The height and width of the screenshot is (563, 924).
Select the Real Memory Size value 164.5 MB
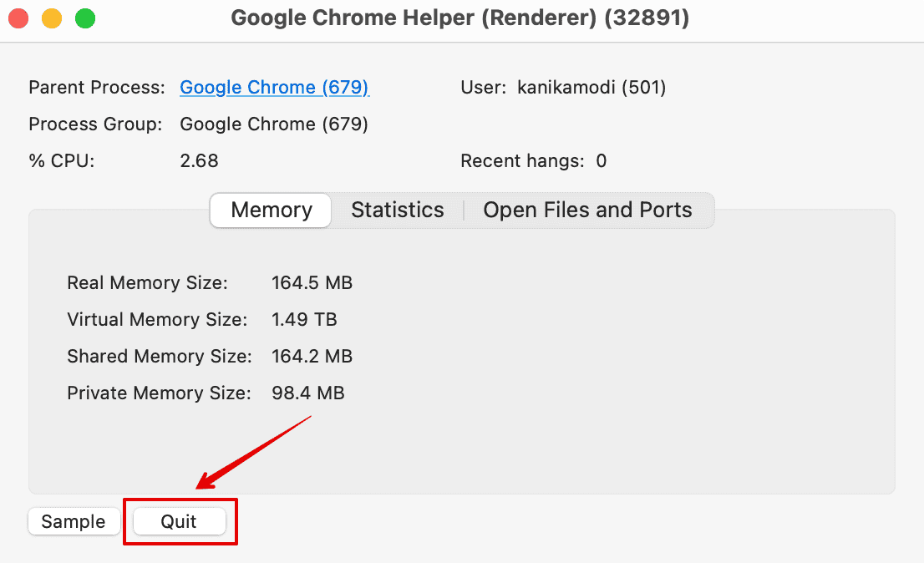tap(312, 283)
